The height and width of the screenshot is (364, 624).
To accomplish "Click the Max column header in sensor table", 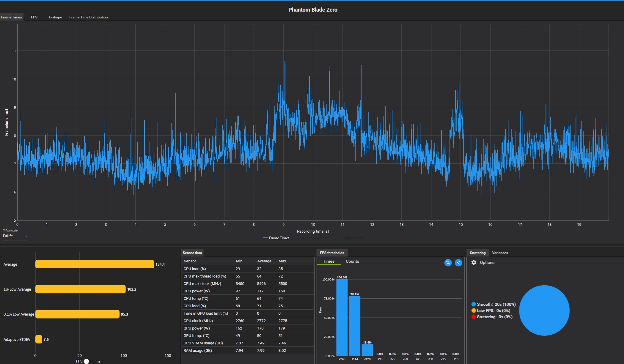I will coord(282,261).
